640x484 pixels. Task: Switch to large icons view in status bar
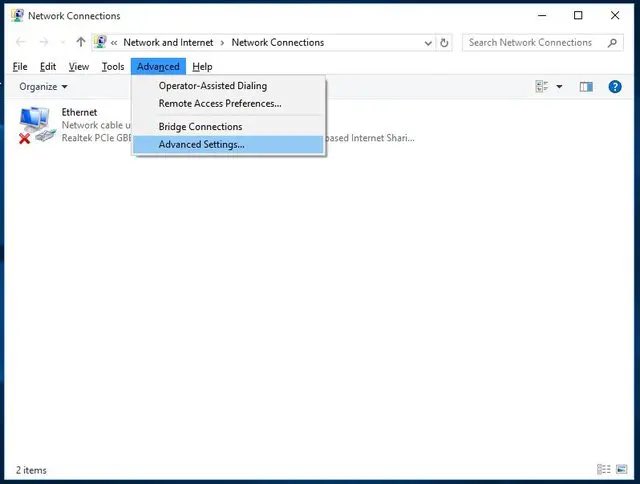pos(621,469)
